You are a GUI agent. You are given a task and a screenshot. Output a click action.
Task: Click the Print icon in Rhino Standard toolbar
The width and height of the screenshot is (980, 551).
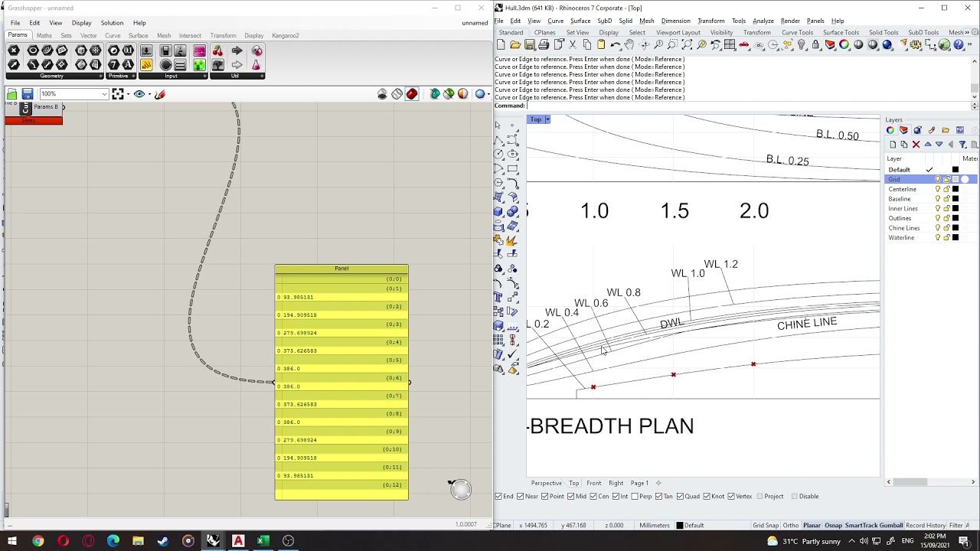[x=544, y=45]
